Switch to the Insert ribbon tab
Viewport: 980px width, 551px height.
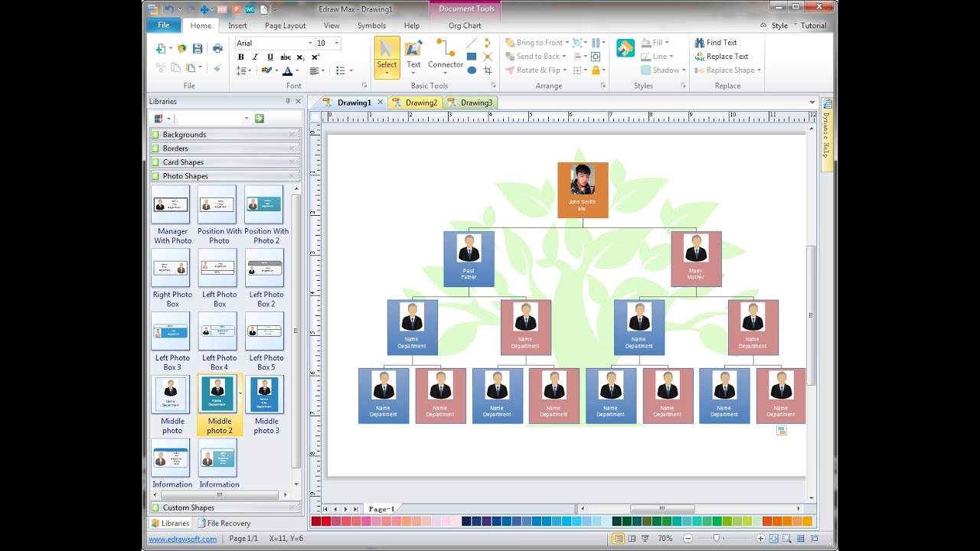click(x=237, y=25)
